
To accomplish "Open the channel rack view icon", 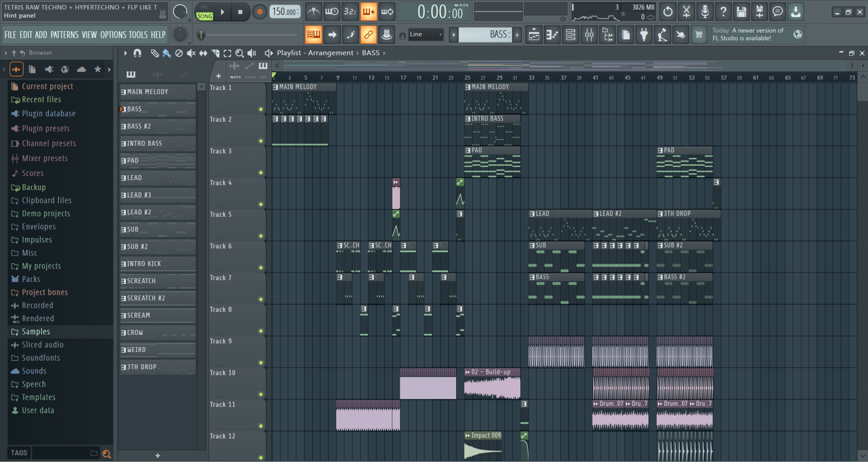I will pyautogui.click(x=571, y=35).
